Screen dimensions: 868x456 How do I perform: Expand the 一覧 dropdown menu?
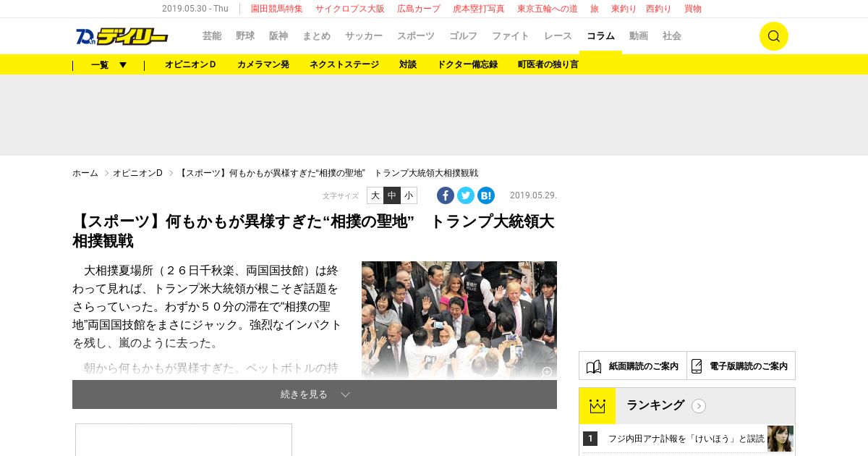pos(109,64)
